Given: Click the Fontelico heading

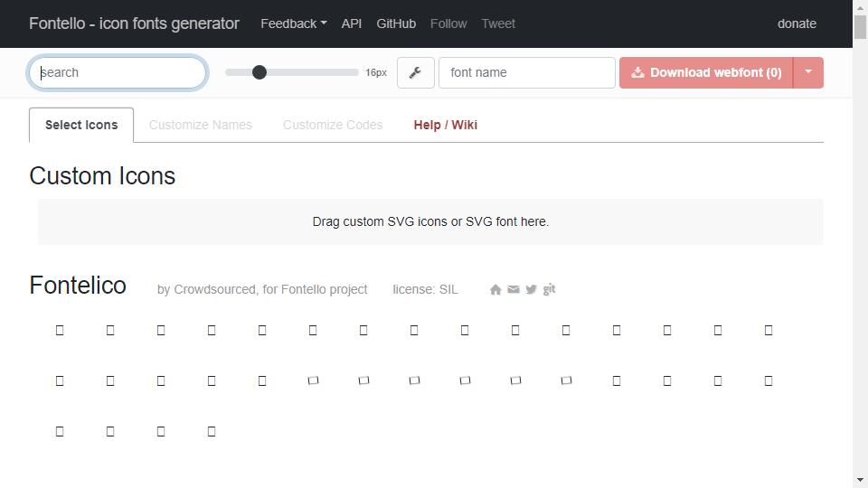Looking at the screenshot, I should pos(78,286).
